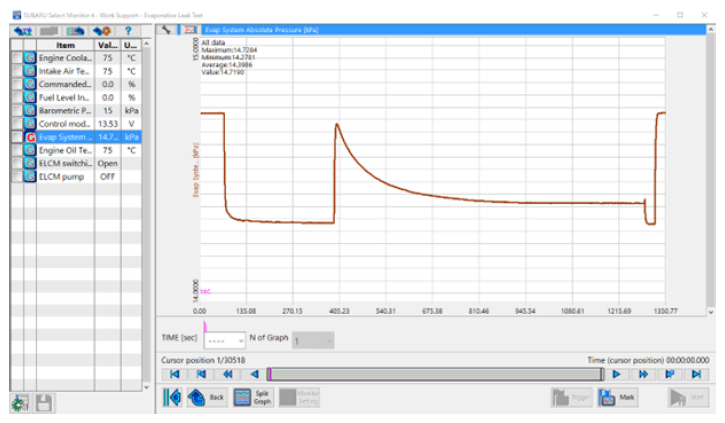
Task: Jump to the last data position
Action: click(x=697, y=373)
